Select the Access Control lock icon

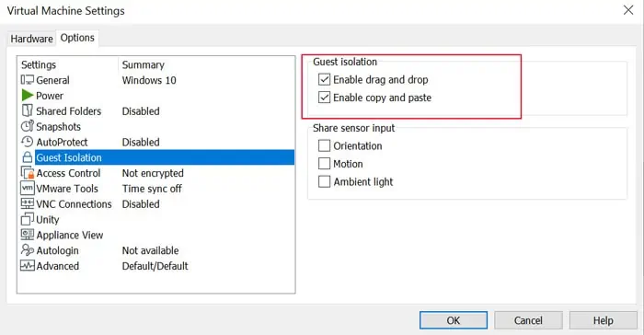pyautogui.click(x=27, y=173)
